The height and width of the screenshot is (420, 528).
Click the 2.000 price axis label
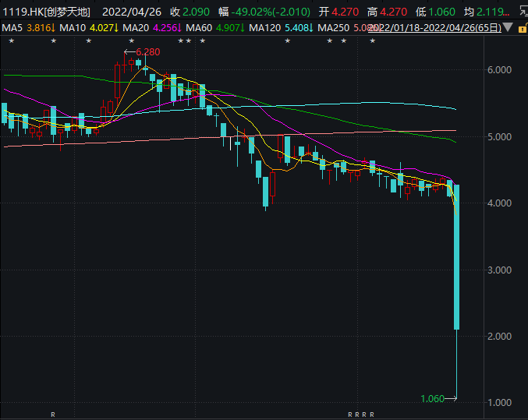499,336
